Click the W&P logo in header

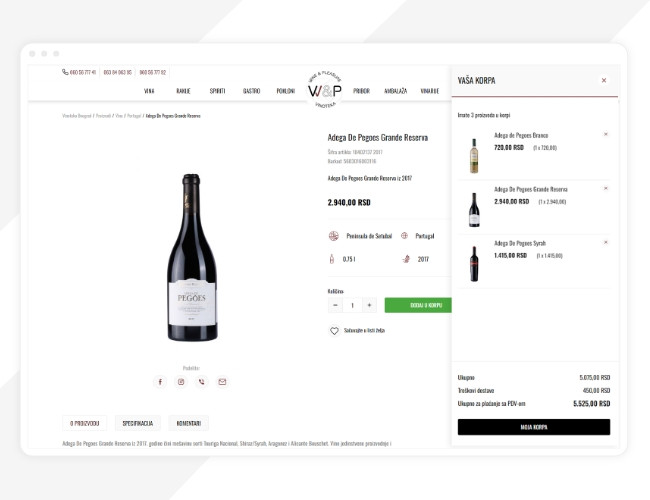(325, 90)
